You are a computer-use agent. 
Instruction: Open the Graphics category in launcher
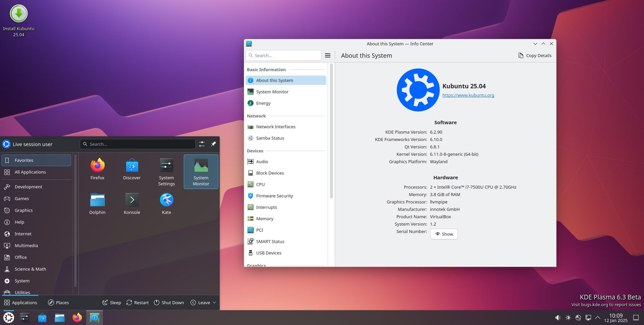point(36,210)
